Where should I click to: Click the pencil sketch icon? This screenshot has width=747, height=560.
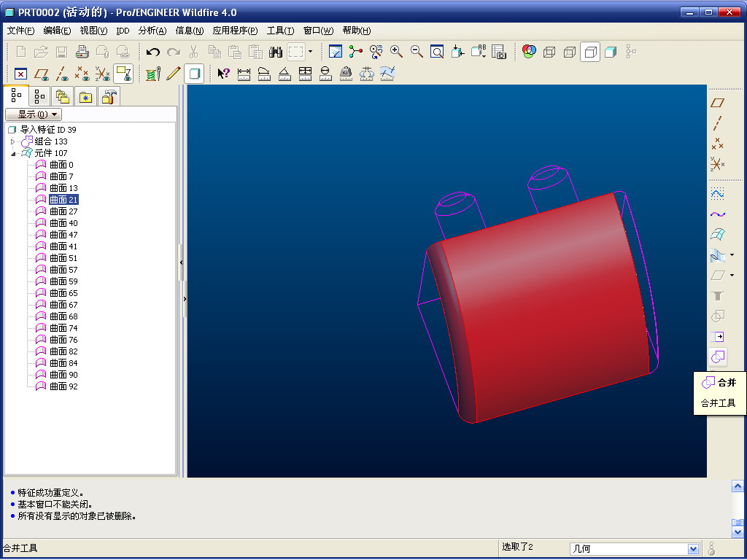pyautogui.click(x=174, y=74)
